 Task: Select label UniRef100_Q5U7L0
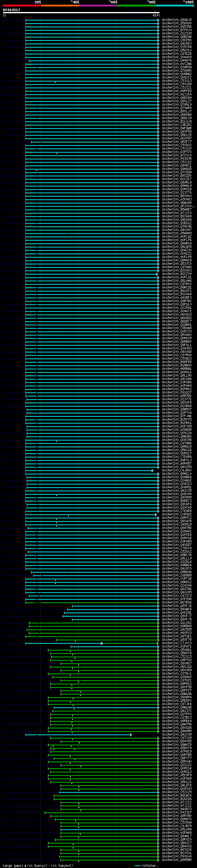[176, 50]
